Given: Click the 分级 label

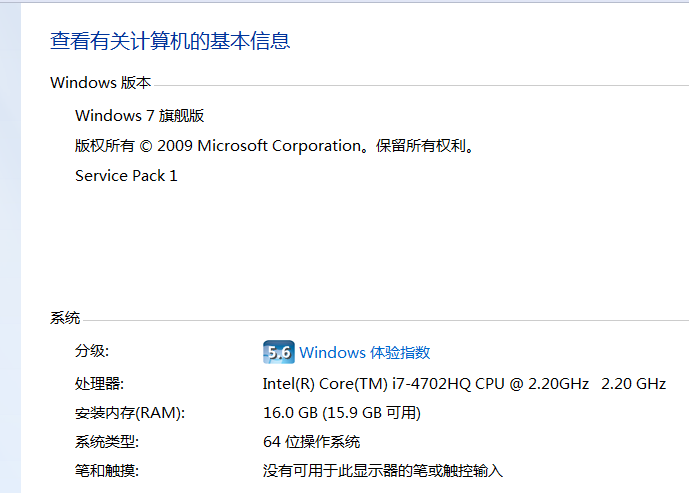Looking at the screenshot, I should (x=92, y=351).
